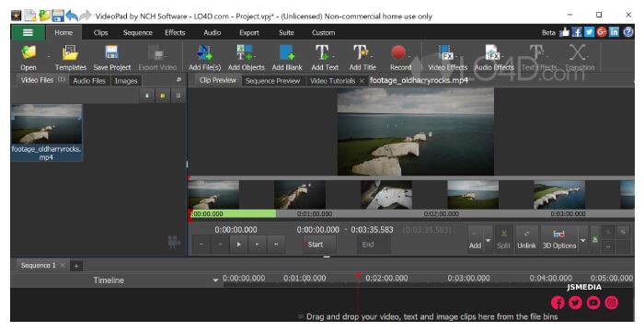
Task: Expand the Add Objects dropdown arrow
Action: click(255, 56)
